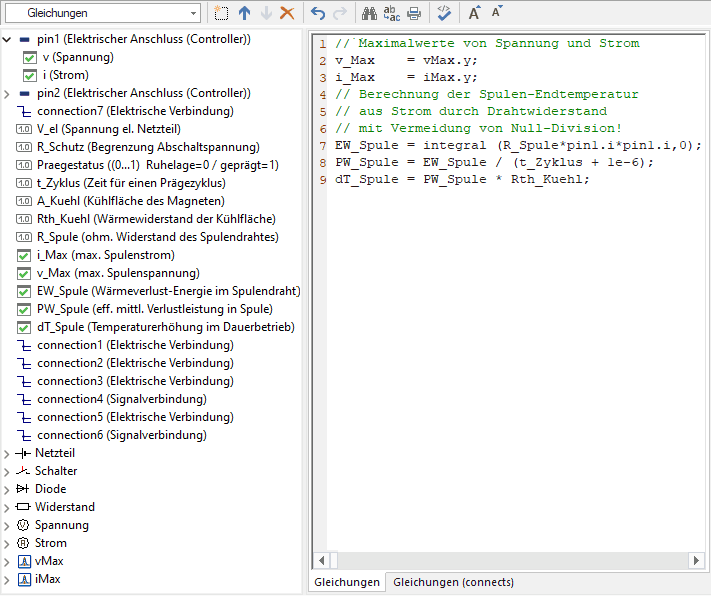
Task: Open the find tool with binoculars icon
Action: point(369,13)
